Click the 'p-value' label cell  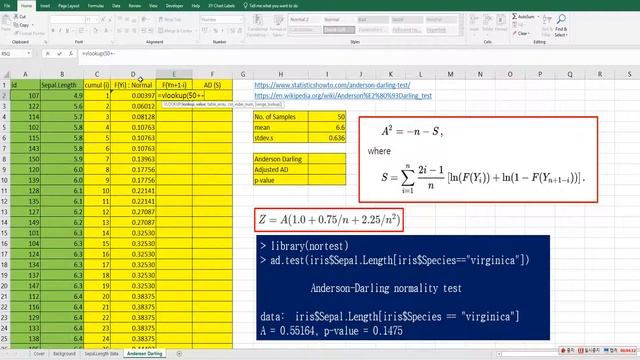(x=281, y=180)
